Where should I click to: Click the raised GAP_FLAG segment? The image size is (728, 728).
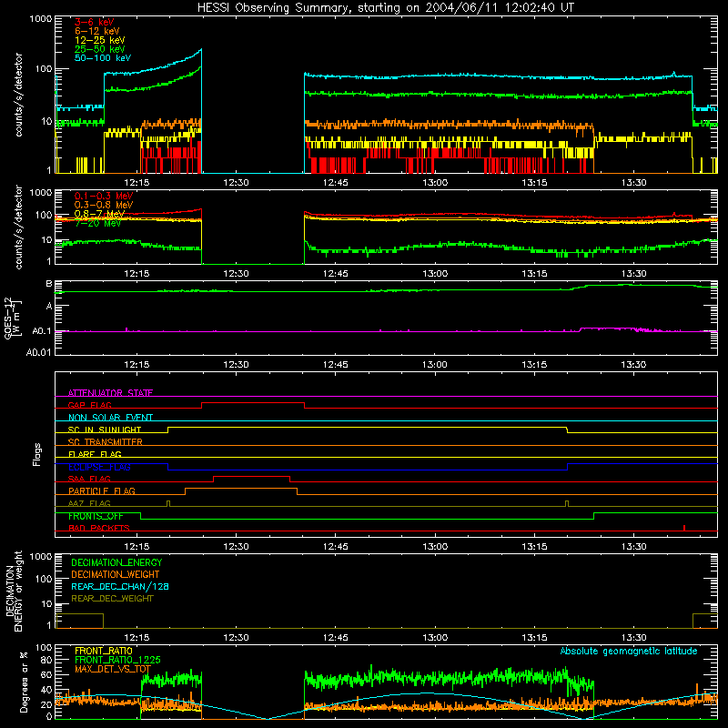[253, 403]
